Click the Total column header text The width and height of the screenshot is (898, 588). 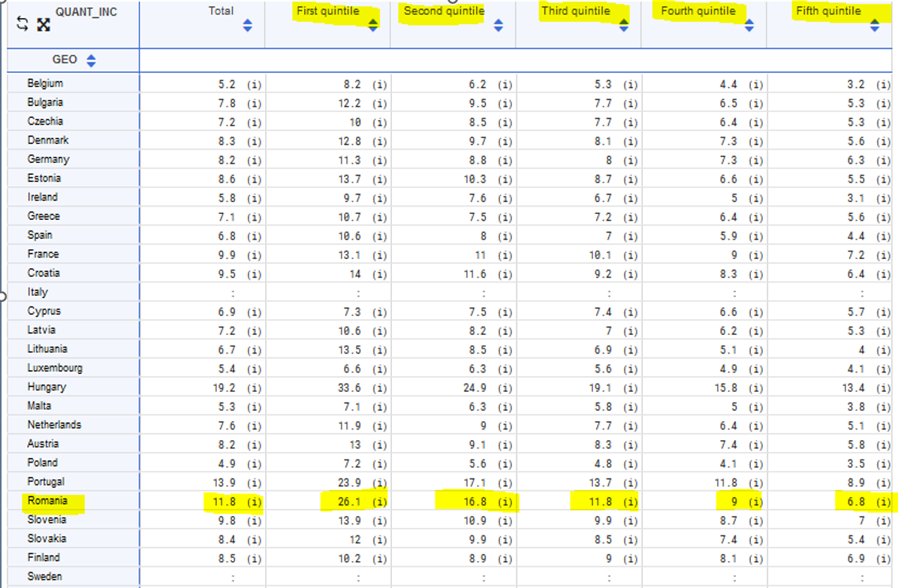click(x=221, y=11)
